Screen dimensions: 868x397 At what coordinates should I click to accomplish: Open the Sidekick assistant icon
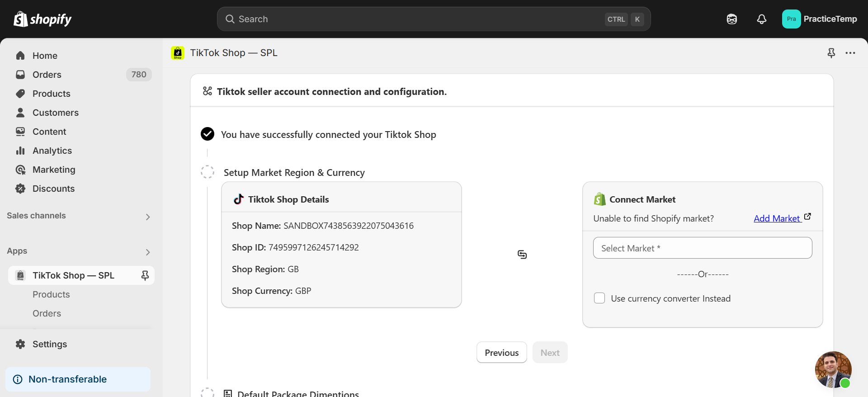(731, 19)
